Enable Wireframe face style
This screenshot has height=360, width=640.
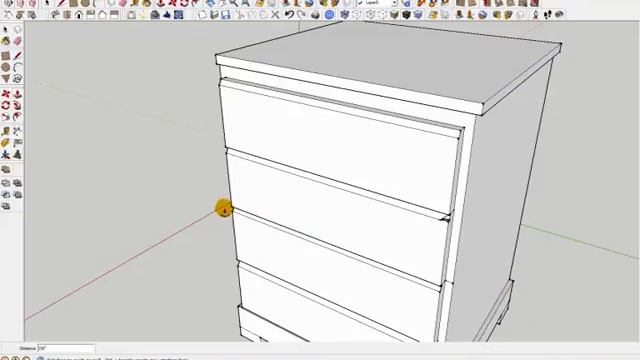tap(370, 15)
